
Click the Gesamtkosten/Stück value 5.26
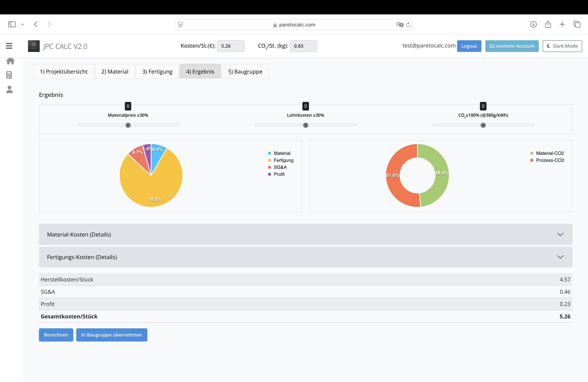(565, 316)
